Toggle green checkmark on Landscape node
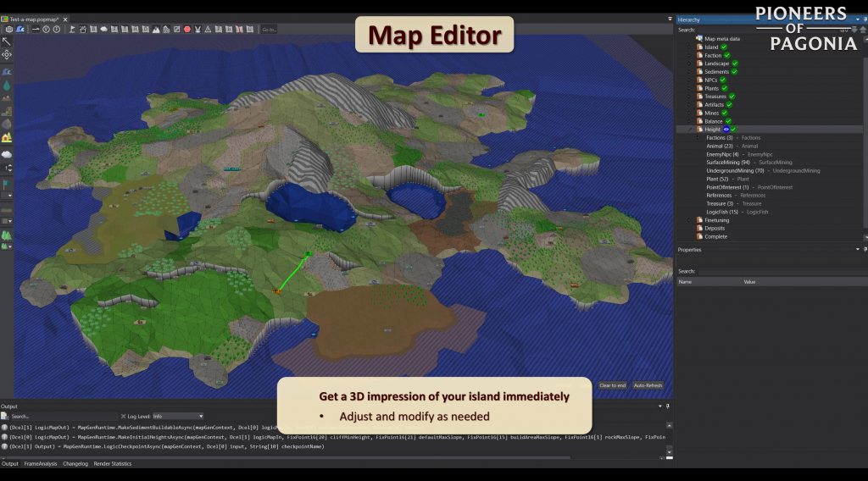868x481 pixels. tap(735, 64)
